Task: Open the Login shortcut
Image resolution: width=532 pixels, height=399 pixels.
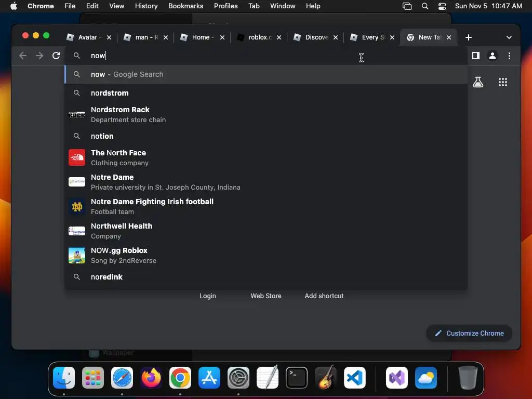Action: click(x=208, y=296)
